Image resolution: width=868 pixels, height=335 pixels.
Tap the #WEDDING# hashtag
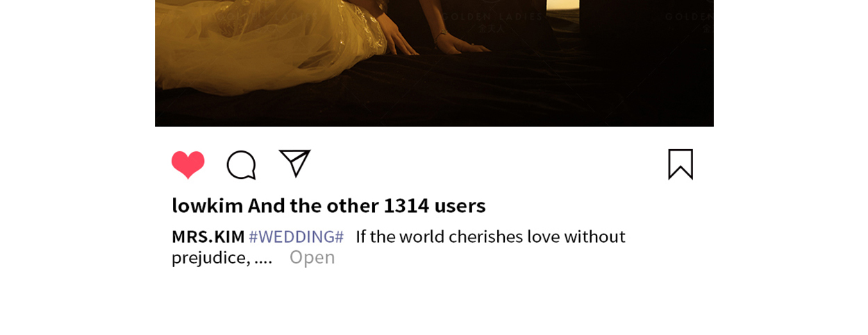[297, 237]
